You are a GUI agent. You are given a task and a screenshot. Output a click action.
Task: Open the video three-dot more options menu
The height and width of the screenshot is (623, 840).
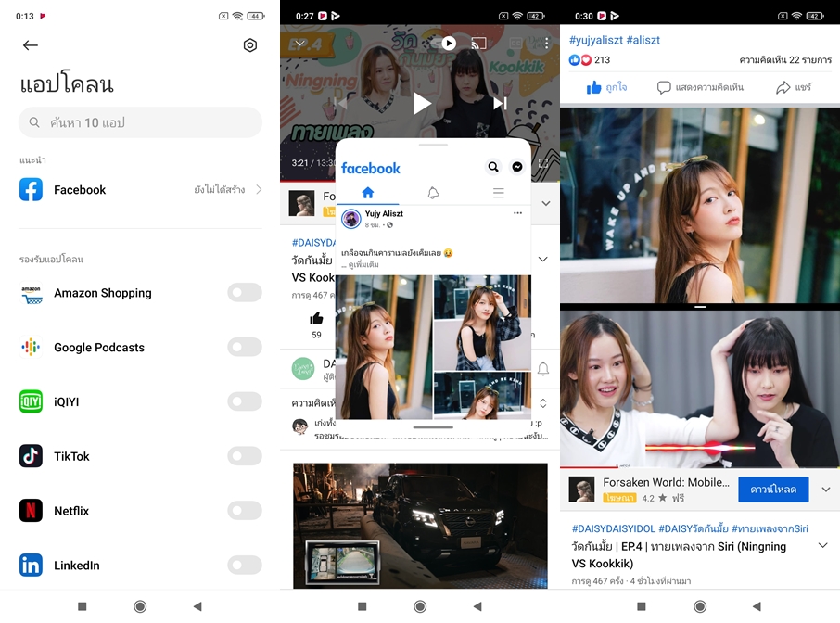(x=547, y=44)
